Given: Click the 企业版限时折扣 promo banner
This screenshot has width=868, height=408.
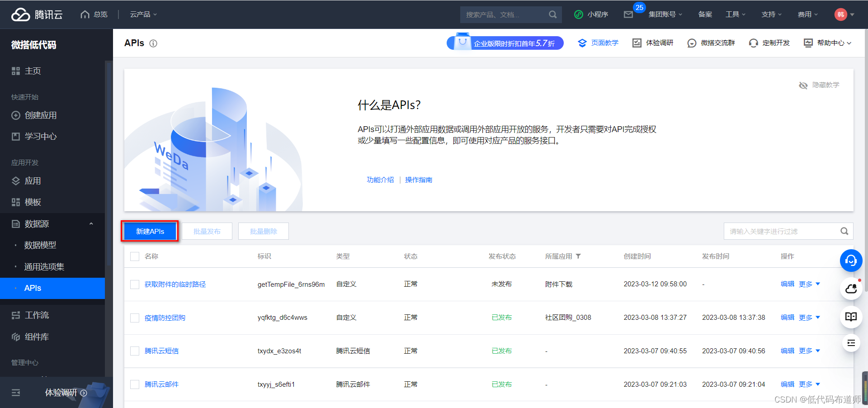Looking at the screenshot, I should pyautogui.click(x=505, y=43).
